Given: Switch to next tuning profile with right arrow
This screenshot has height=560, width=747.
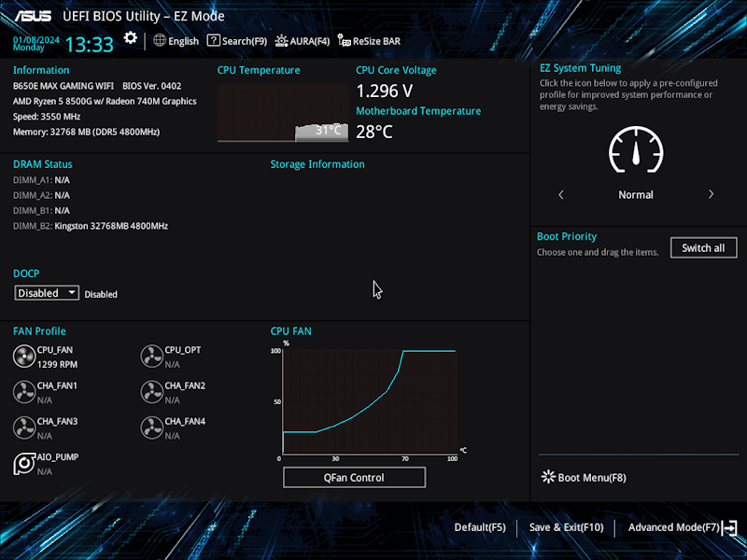Looking at the screenshot, I should pyautogui.click(x=711, y=195).
